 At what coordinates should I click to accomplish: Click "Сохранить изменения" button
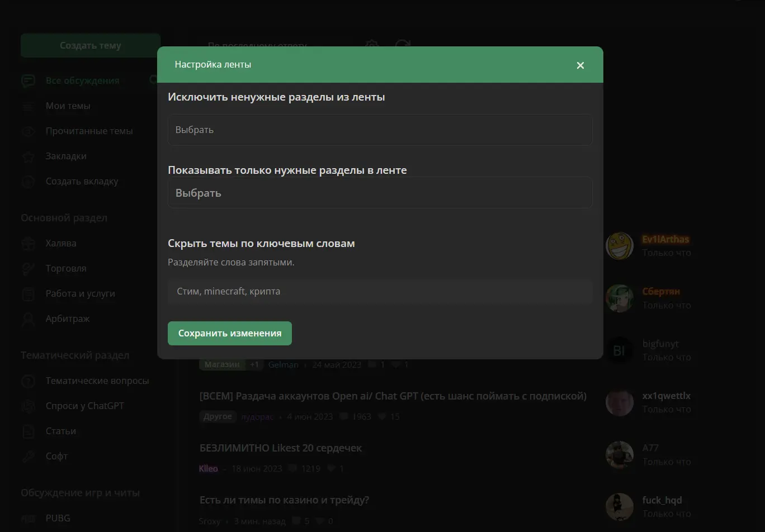coord(230,334)
